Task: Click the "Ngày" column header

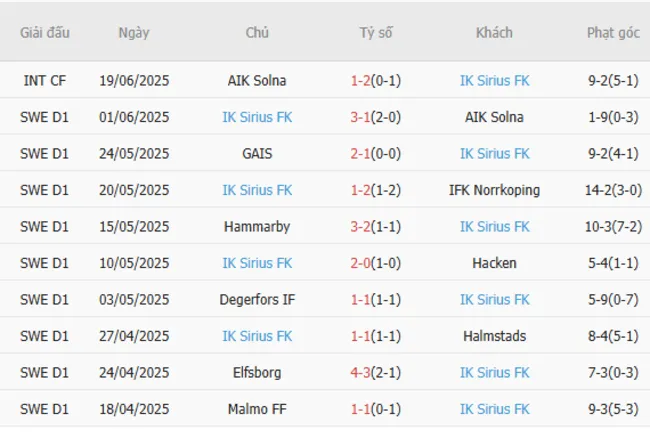Action: click(133, 32)
